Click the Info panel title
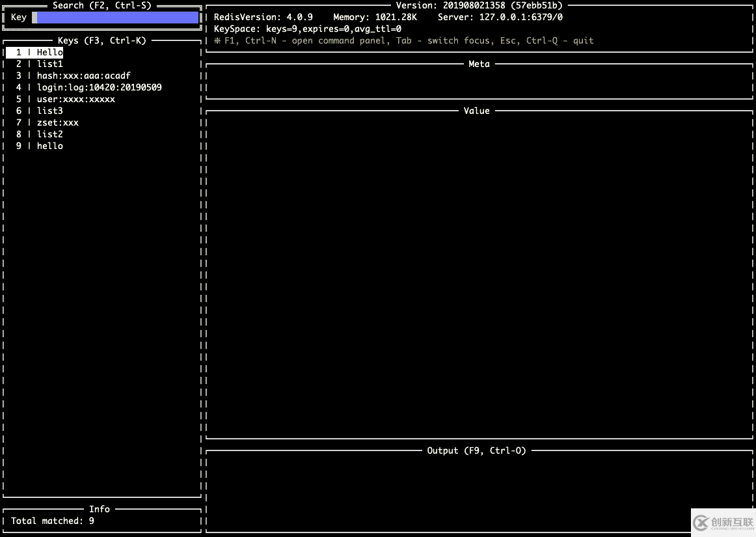 pyautogui.click(x=100, y=509)
